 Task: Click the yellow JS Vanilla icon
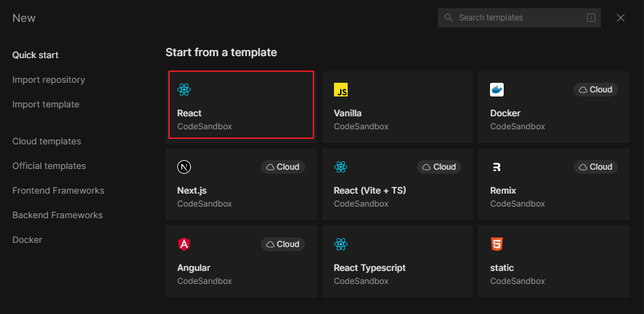(341, 90)
